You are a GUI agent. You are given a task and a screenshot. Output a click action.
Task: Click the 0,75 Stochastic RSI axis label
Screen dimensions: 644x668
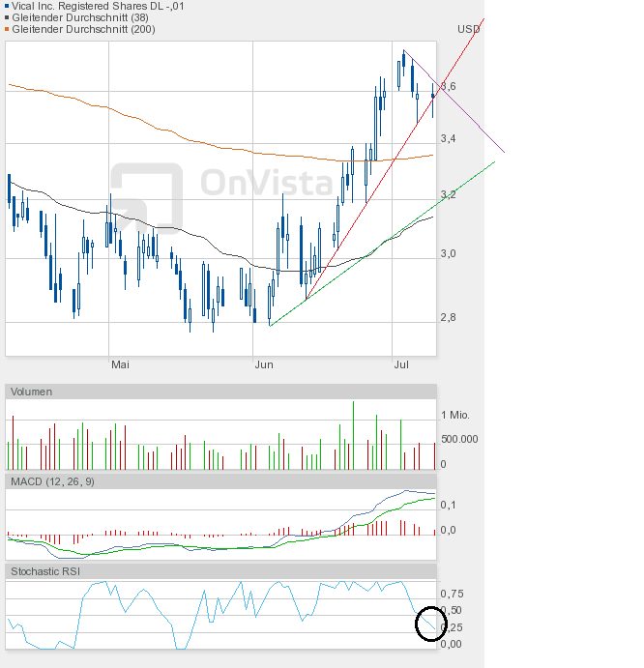[452, 593]
